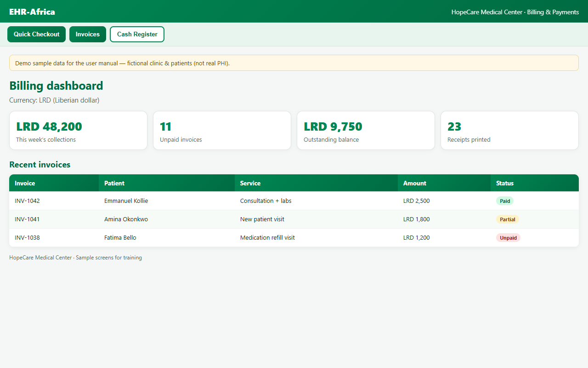Select invoice number INV-1042
The width and height of the screenshot is (588, 368).
[27, 201]
